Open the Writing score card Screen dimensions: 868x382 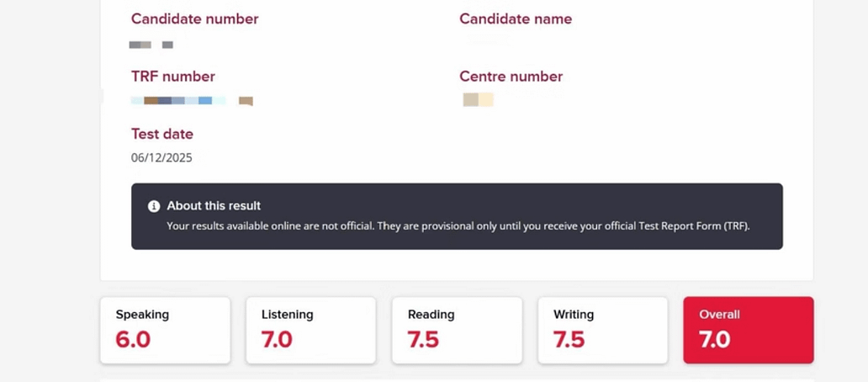(x=602, y=330)
